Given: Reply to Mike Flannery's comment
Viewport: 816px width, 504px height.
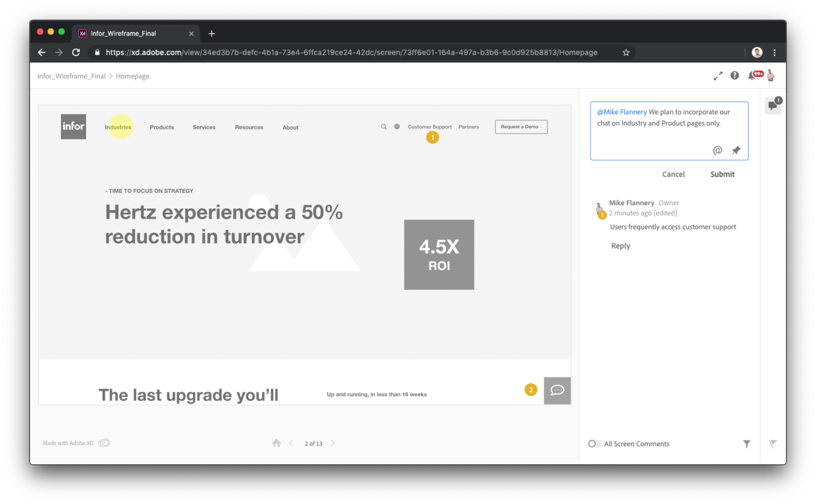Looking at the screenshot, I should tap(620, 246).
